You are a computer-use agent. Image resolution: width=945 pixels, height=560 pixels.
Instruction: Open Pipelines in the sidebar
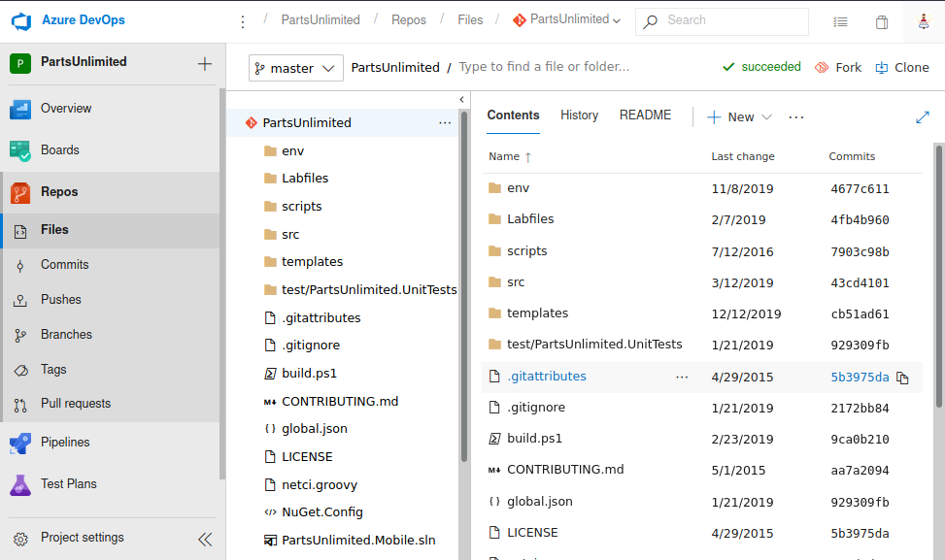coord(65,442)
